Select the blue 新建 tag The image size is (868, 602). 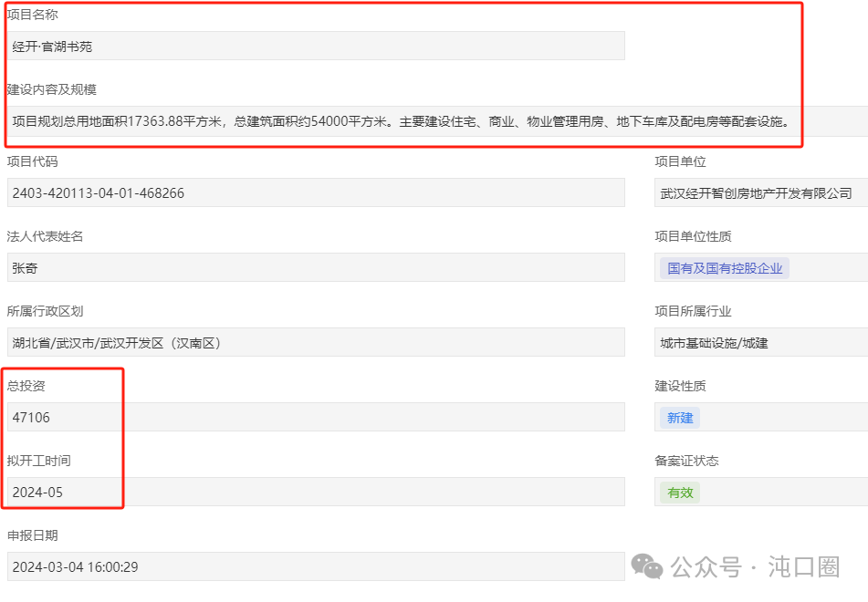coord(680,418)
